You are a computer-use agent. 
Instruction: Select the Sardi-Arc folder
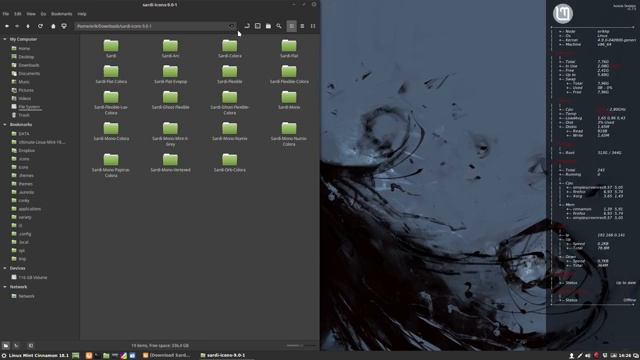click(170, 49)
